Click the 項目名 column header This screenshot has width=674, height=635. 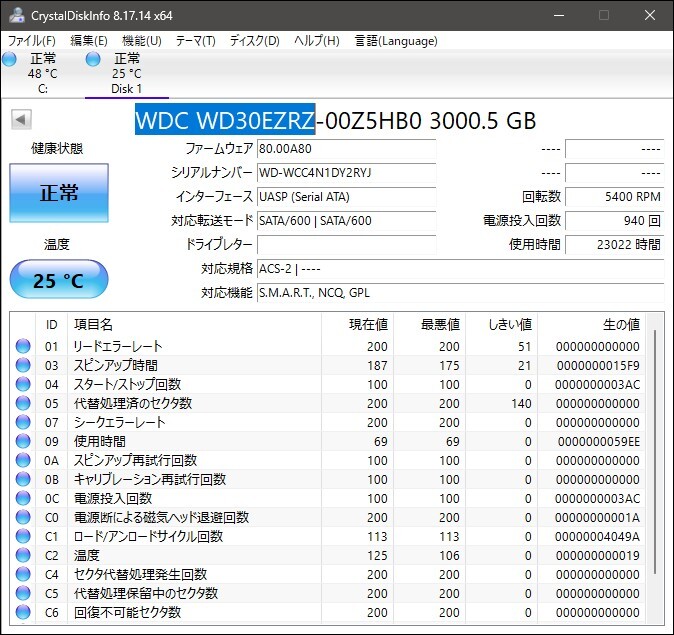tap(194, 325)
